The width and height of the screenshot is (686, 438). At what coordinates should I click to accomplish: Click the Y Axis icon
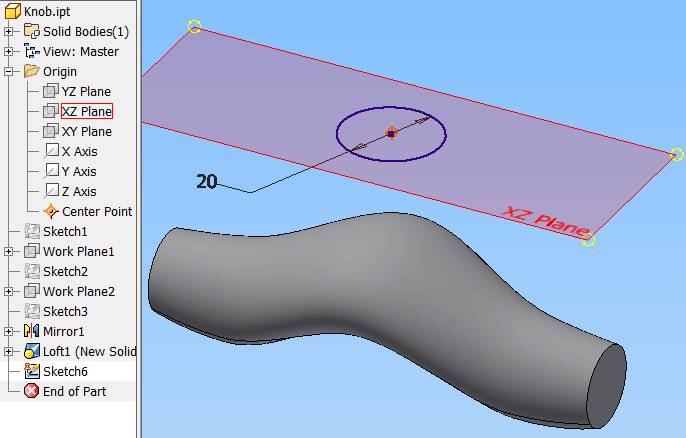point(51,172)
